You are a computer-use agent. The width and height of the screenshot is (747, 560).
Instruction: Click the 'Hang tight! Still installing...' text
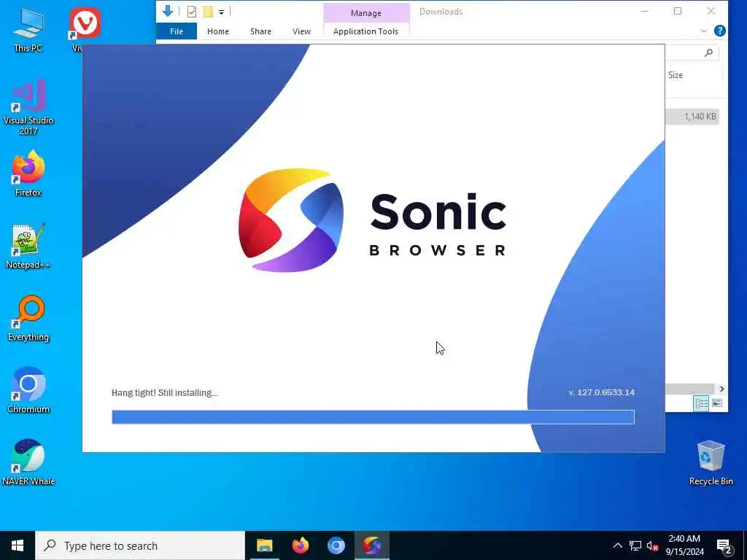point(164,393)
